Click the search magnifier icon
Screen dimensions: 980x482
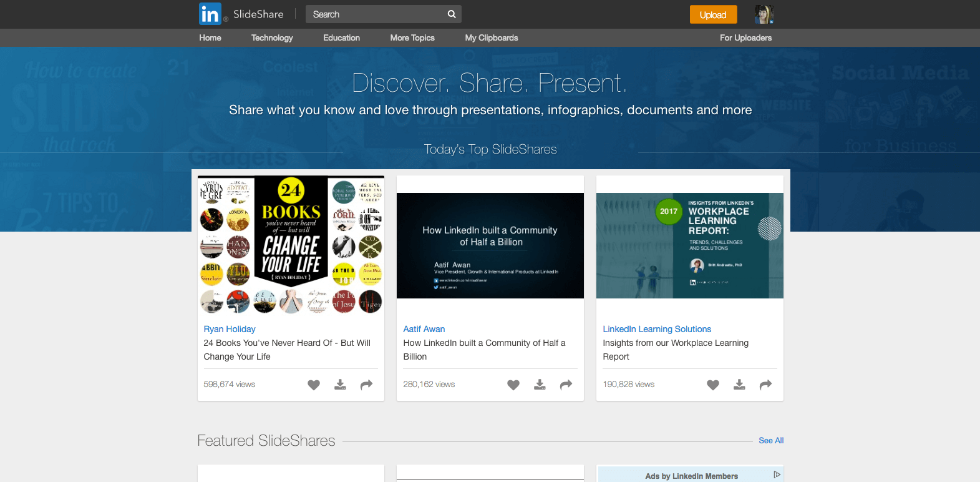452,14
